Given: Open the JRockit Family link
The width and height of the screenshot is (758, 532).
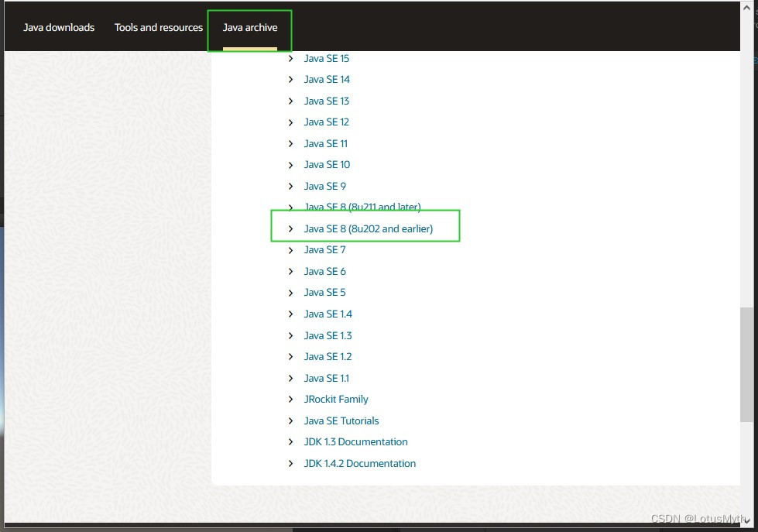Looking at the screenshot, I should 336,399.
